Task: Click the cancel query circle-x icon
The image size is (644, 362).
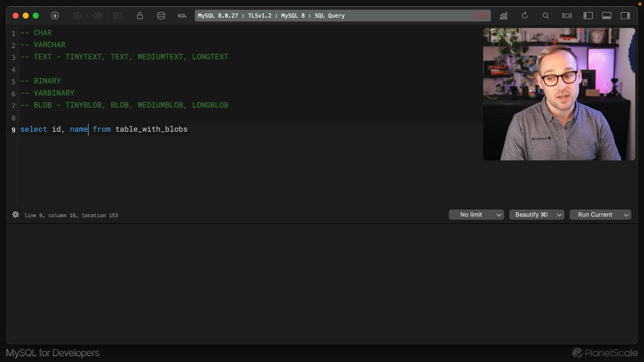Action: tap(77, 16)
